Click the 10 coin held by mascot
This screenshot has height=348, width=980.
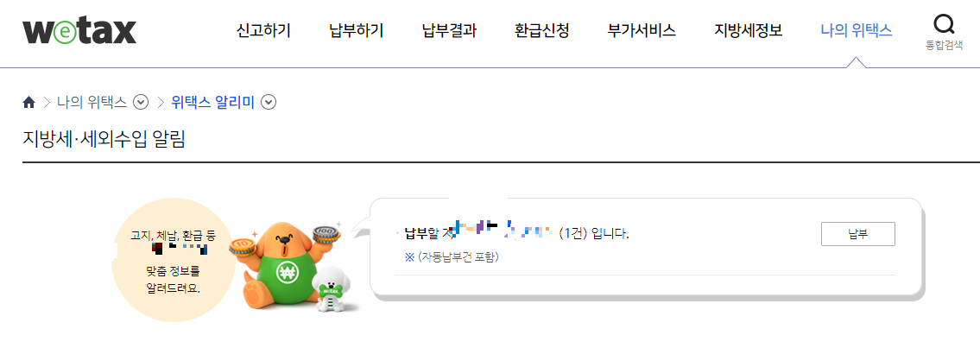(241, 248)
